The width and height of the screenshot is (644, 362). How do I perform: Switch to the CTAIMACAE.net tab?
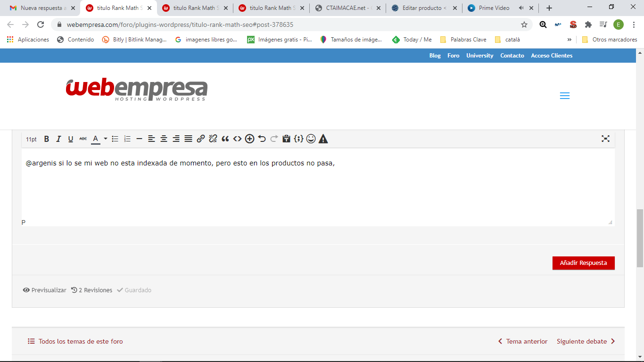[x=348, y=8]
